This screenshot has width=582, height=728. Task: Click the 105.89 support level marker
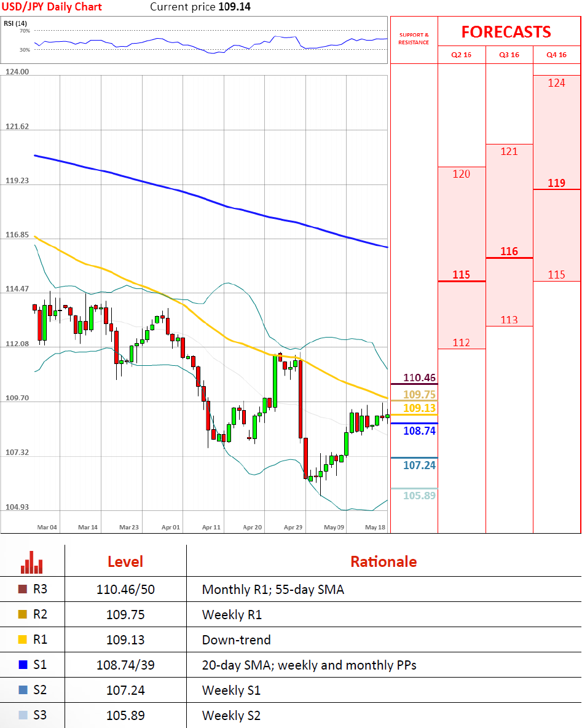(420, 496)
